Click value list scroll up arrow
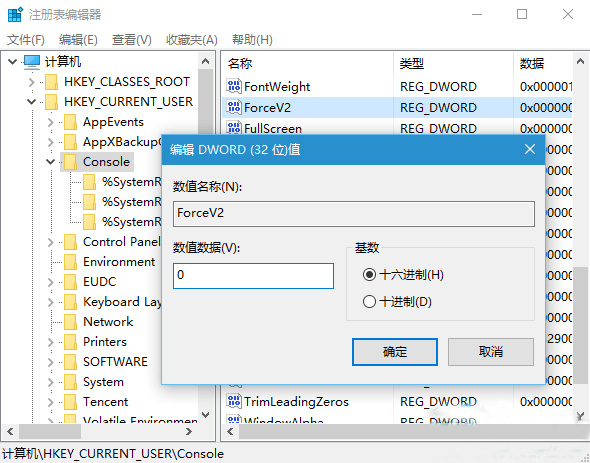Viewport: 590px width, 463px height. [x=580, y=61]
